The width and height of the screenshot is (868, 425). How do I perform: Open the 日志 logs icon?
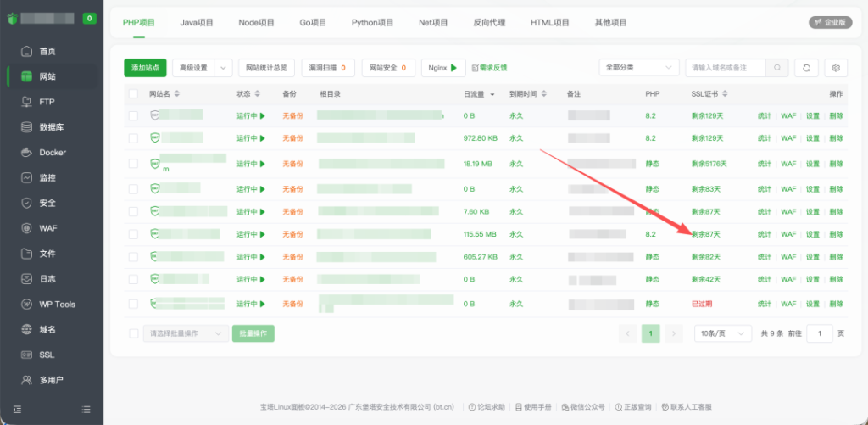point(26,279)
